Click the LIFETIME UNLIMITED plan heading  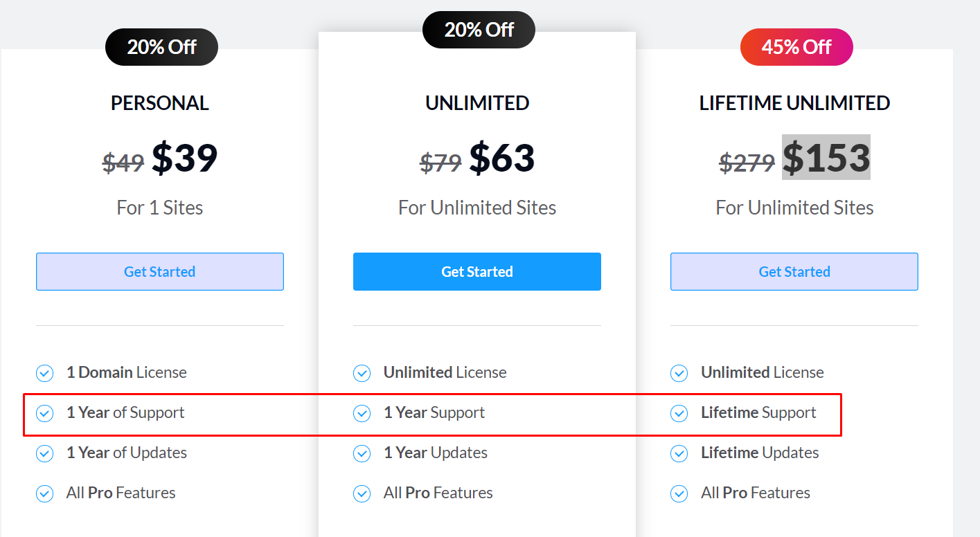click(794, 103)
